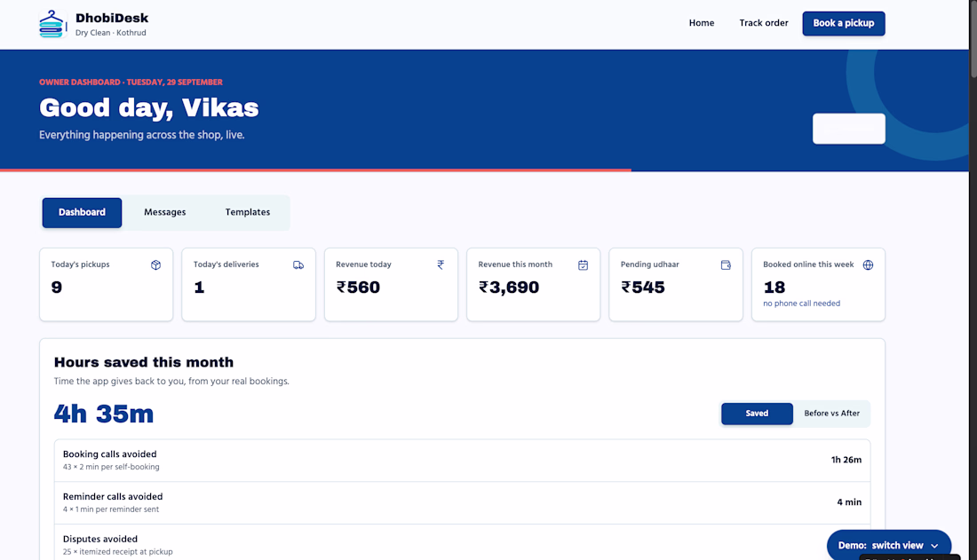
Task: Expand the Demo: switch view dropdown
Action: pos(889,545)
